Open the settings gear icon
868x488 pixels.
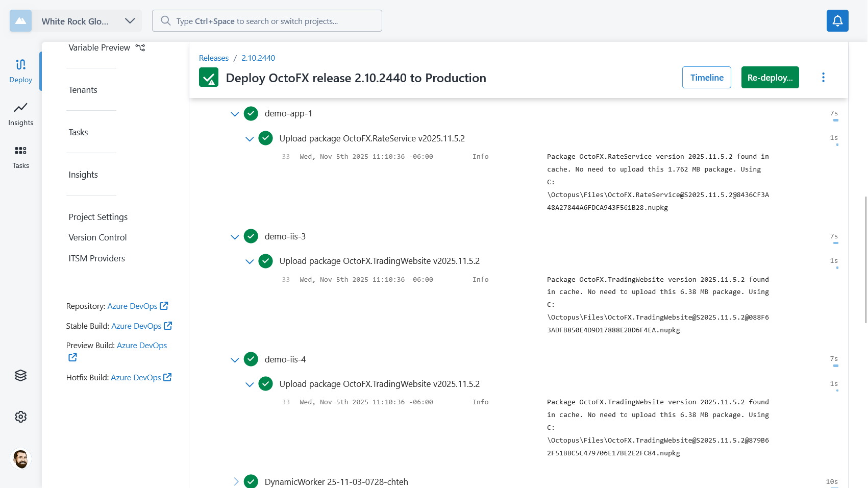tap(20, 417)
